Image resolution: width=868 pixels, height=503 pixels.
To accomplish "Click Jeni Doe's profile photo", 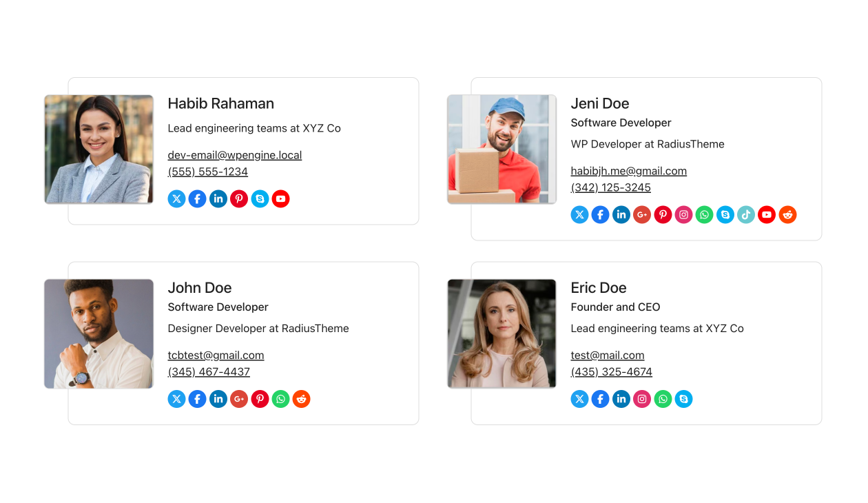I will (502, 150).
